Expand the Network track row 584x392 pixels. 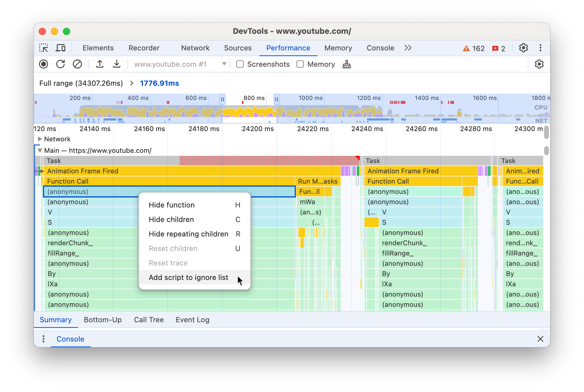(40, 139)
